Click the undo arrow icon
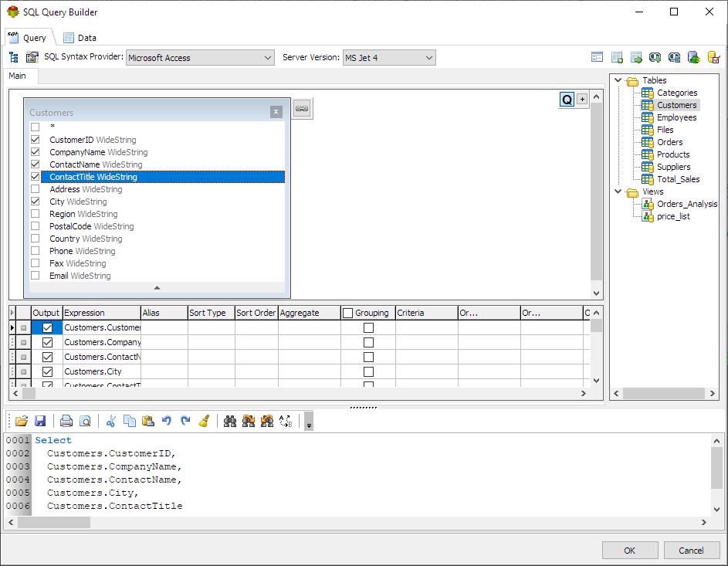728x566 pixels. point(167,421)
